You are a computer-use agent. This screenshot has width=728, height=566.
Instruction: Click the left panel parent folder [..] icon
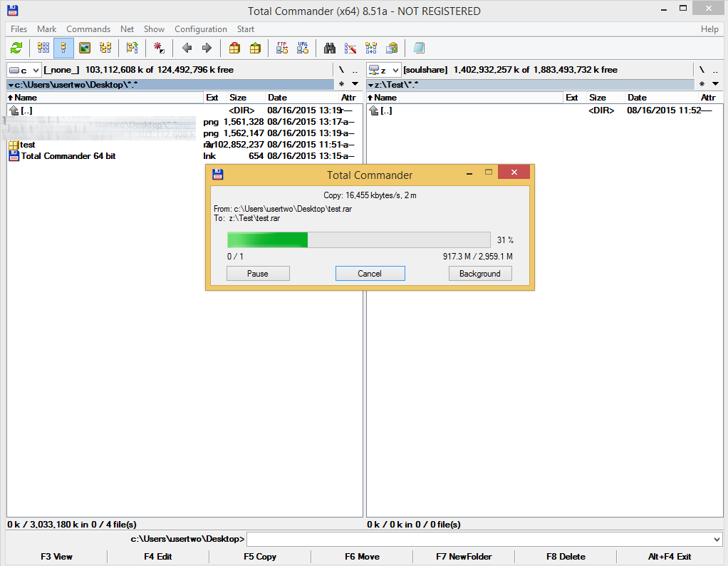point(14,110)
